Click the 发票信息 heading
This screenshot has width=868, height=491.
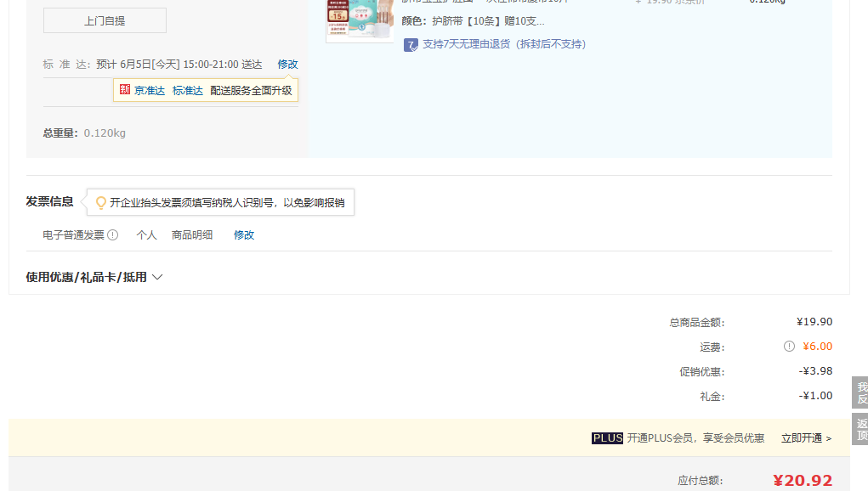coord(50,202)
